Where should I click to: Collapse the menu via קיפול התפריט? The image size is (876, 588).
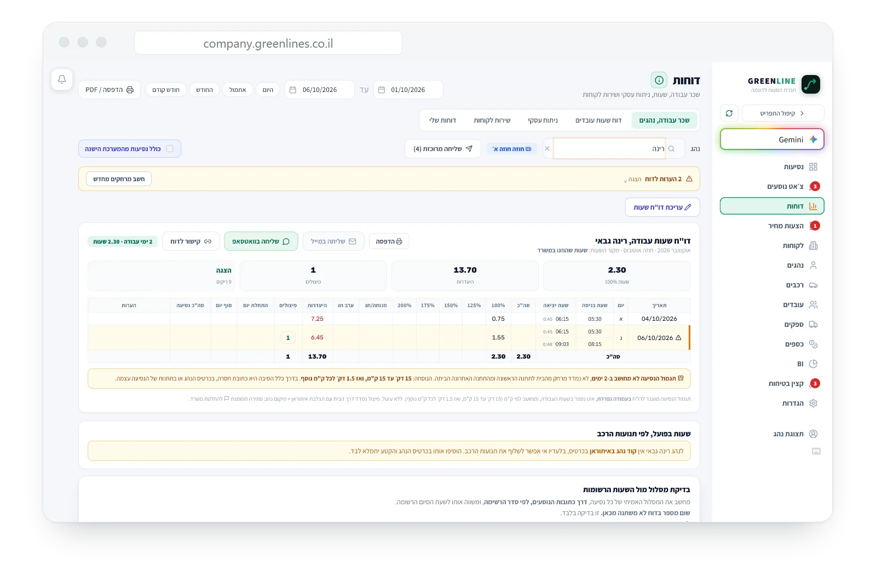[x=783, y=113]
